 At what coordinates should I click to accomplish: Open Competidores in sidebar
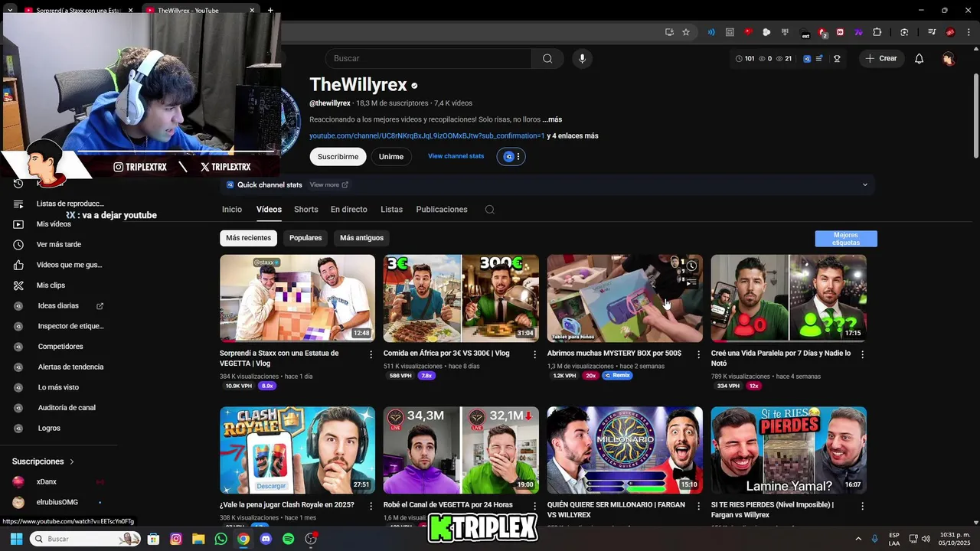(x=59, y=346)
